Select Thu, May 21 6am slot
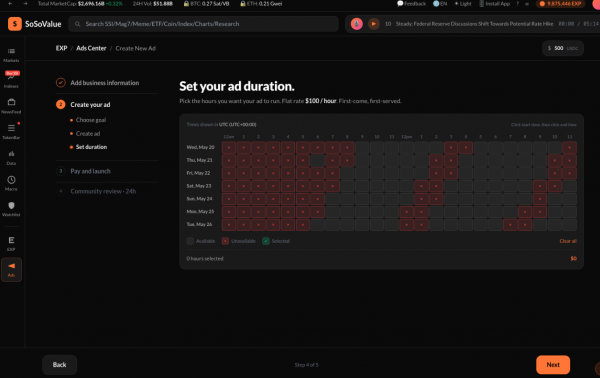The height and width of the screenshot is (378, 600). click(318, 160)
